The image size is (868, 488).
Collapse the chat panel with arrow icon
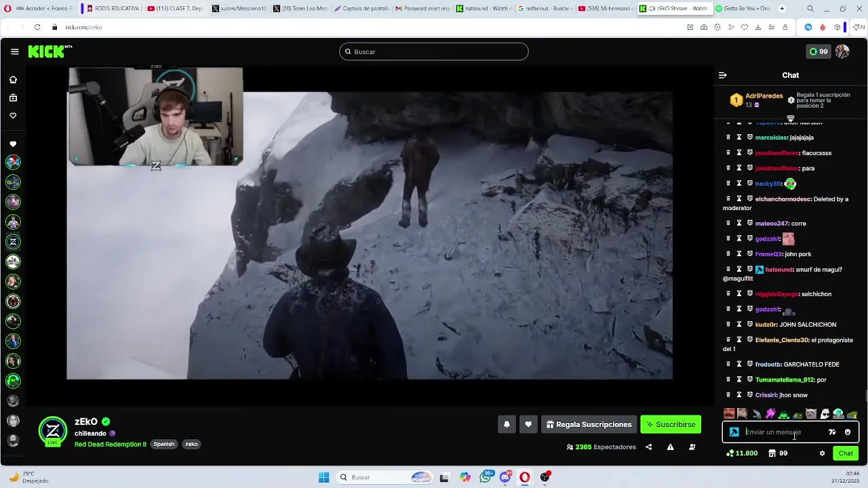click(x=723, y=75)
